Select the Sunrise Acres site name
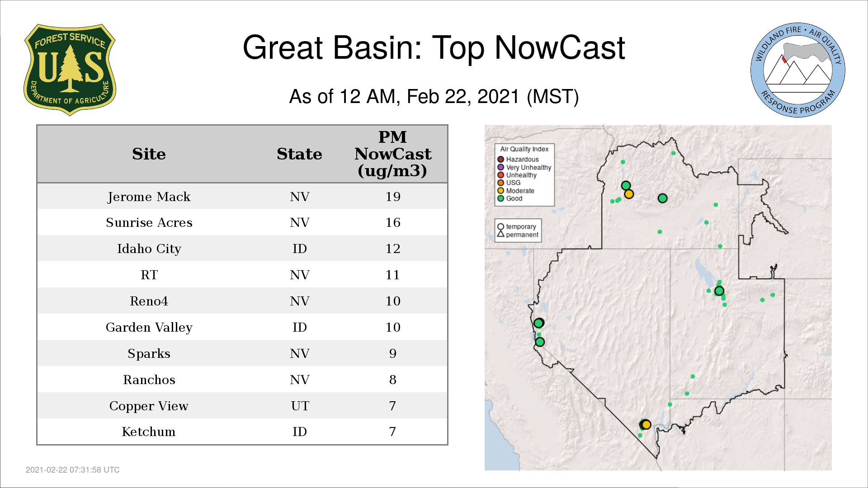 (149, 222)
